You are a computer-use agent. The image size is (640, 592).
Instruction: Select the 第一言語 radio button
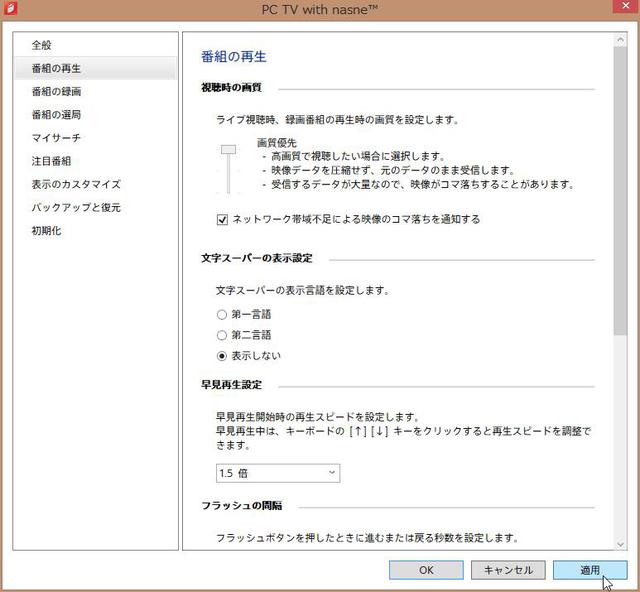click(222, 315)
